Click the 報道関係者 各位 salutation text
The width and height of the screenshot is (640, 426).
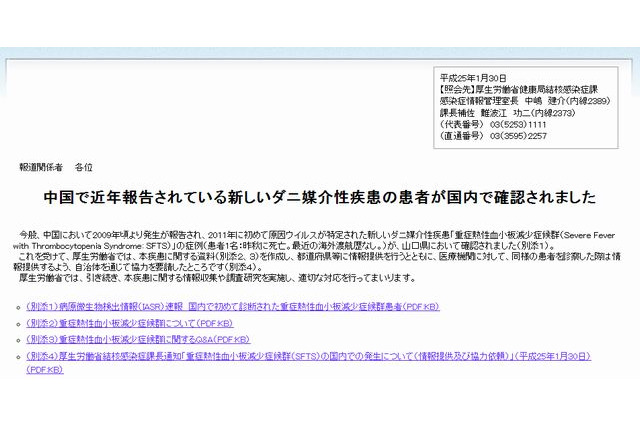tap(56, 167)
